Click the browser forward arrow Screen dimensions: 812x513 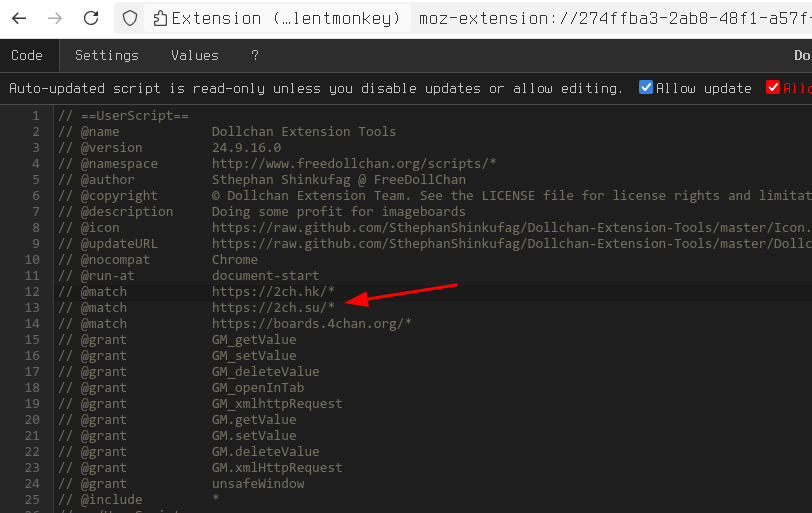pos(55,18)
